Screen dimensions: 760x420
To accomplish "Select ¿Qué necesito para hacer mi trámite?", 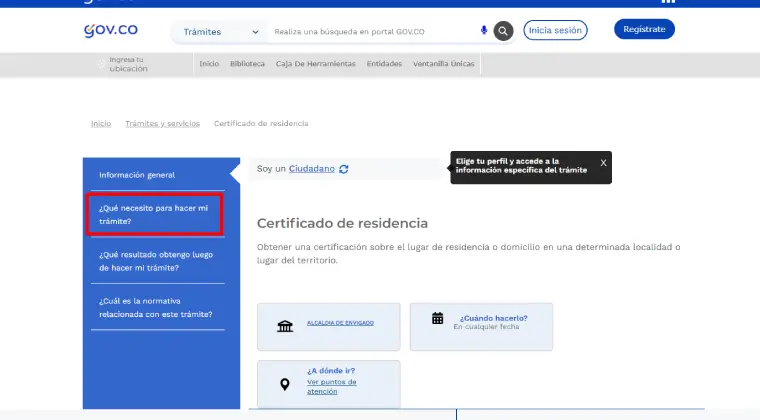I will (x=155, y=215).
